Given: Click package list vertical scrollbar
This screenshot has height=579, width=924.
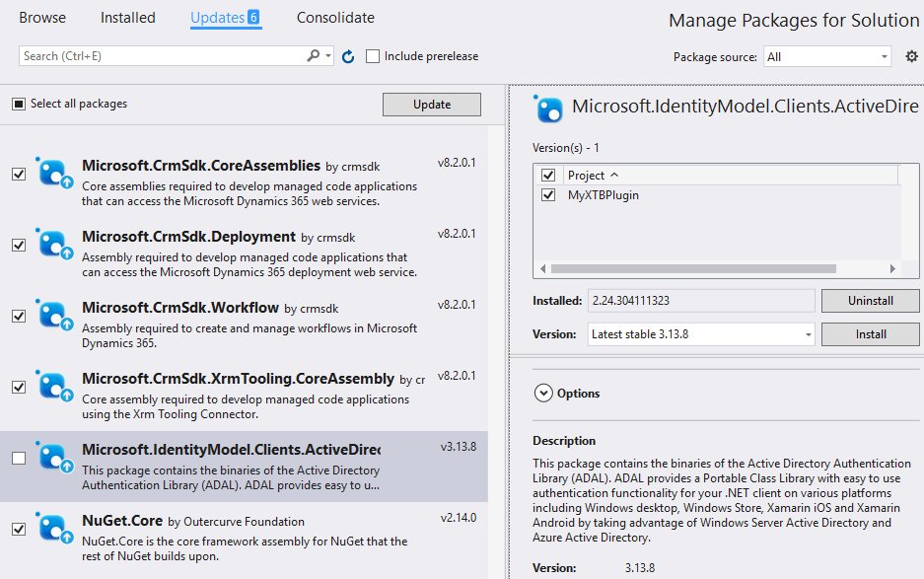Looking at the screenshot, I should coord(496,352).
